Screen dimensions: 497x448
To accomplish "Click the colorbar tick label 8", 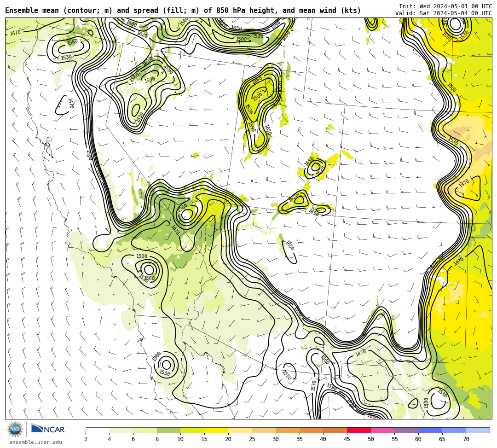I will coord(157,439).
